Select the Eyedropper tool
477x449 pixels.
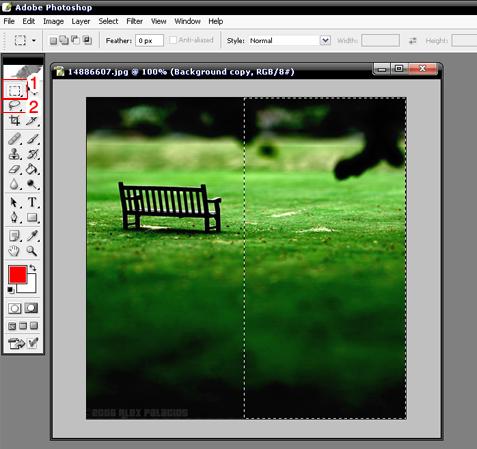32,236
